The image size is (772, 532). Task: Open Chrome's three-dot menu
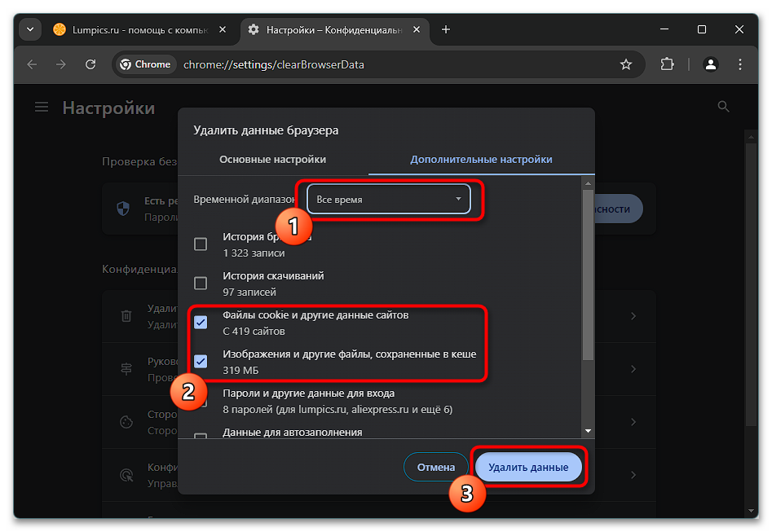click(x=740, y=64)
